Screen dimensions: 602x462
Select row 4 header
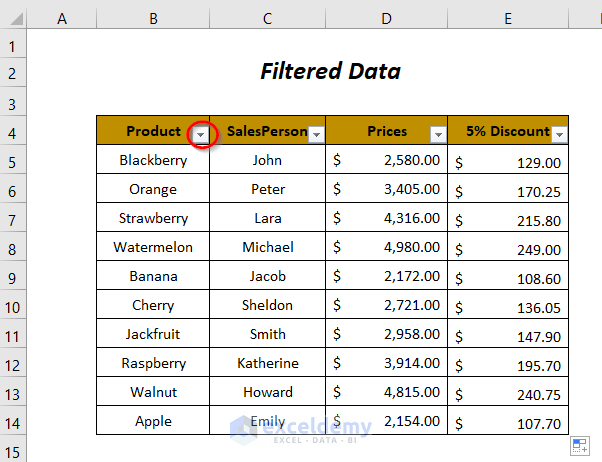(13, 131)
